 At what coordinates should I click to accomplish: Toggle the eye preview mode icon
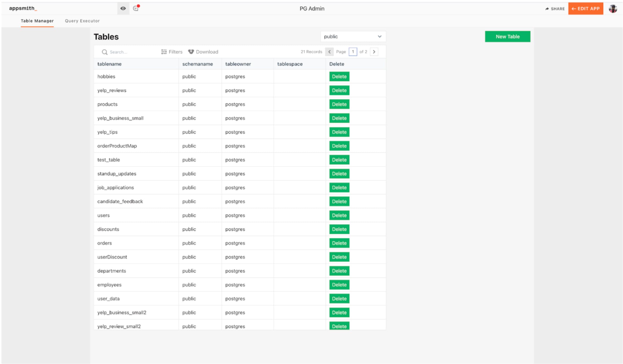(x=123, y=8)
